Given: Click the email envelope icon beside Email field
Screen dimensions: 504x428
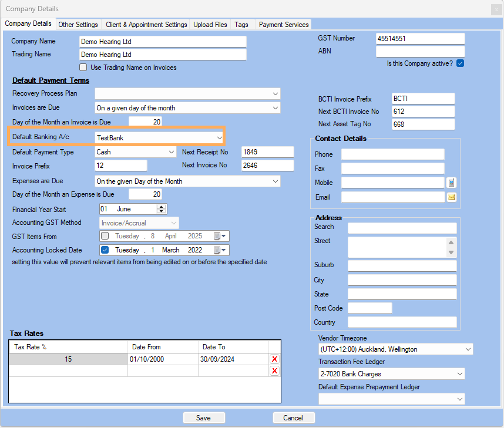Looking at the screenshot, I should point(451,197).
